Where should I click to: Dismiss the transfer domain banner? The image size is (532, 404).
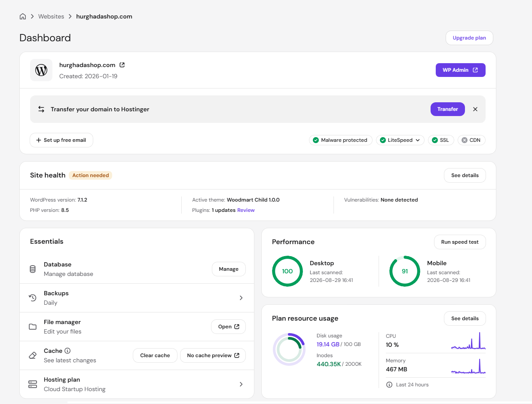475,109
